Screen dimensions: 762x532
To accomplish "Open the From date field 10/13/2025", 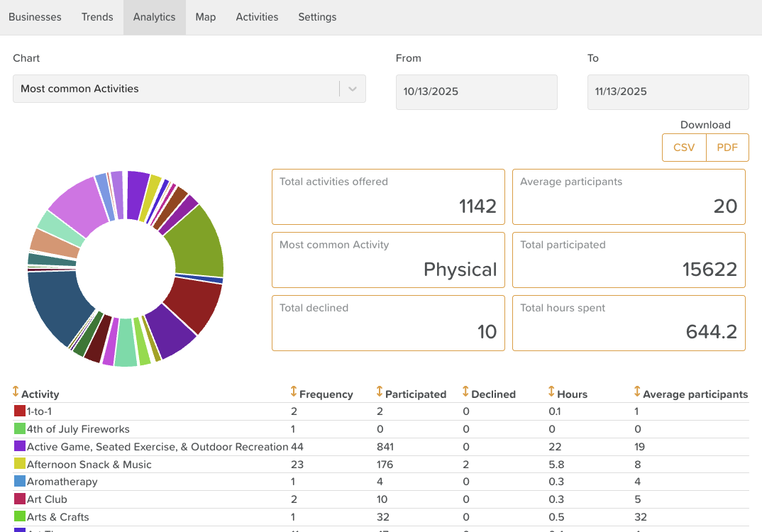I will tap(476, 92).
